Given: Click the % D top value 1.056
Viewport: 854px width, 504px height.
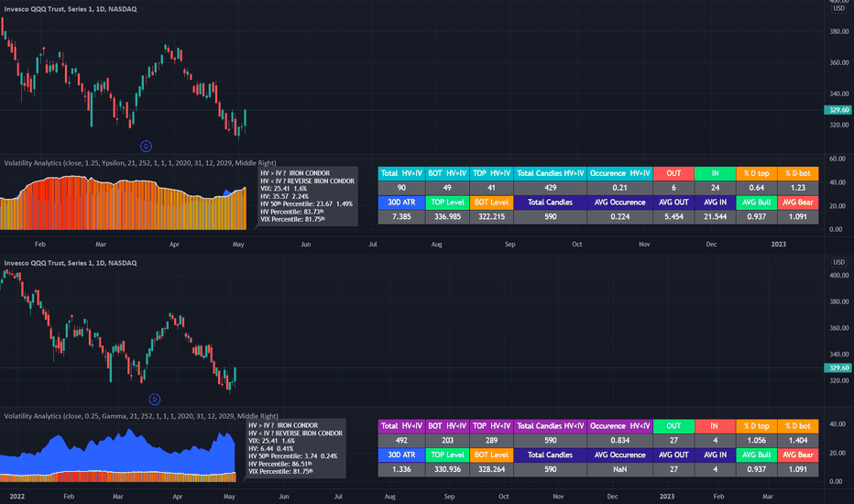Looking at the screenshot, I should point(757,440).
